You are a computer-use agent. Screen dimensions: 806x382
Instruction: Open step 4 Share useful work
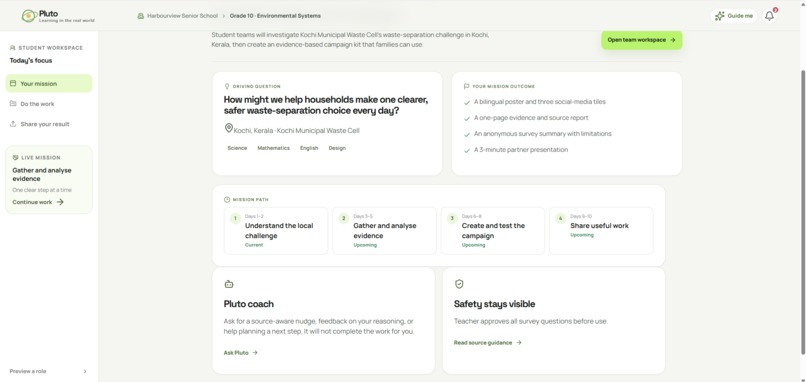tap(601, 231)
